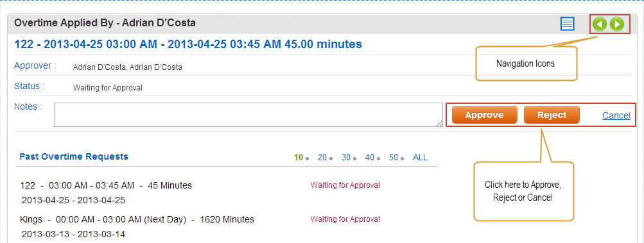The image size is (644, 243).
Task: Click the Notes area resize handle corner
Action: (439, 124)
